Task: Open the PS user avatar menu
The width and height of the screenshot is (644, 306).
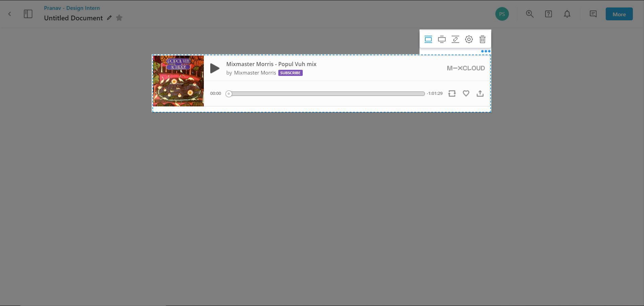Action: [x=502, y=14]
